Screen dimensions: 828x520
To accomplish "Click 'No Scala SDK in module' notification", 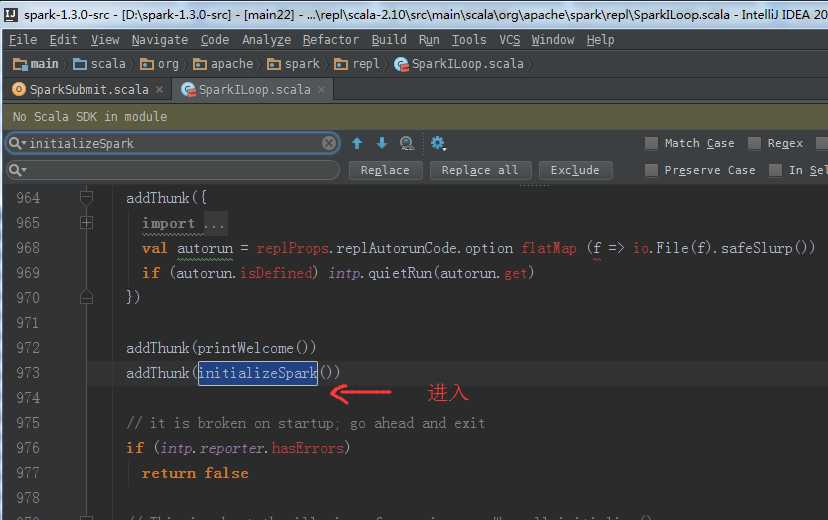I will pyautogui.click(x=90, y=117).
